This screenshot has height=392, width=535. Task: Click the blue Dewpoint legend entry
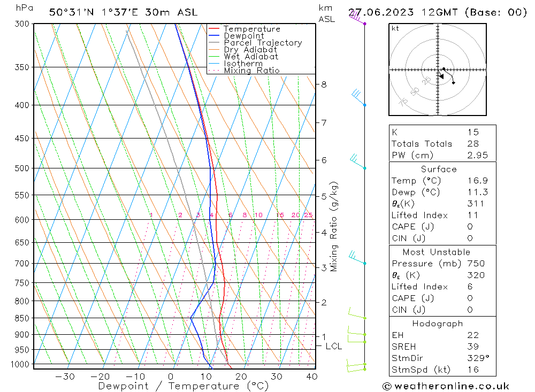click(236, 35)
